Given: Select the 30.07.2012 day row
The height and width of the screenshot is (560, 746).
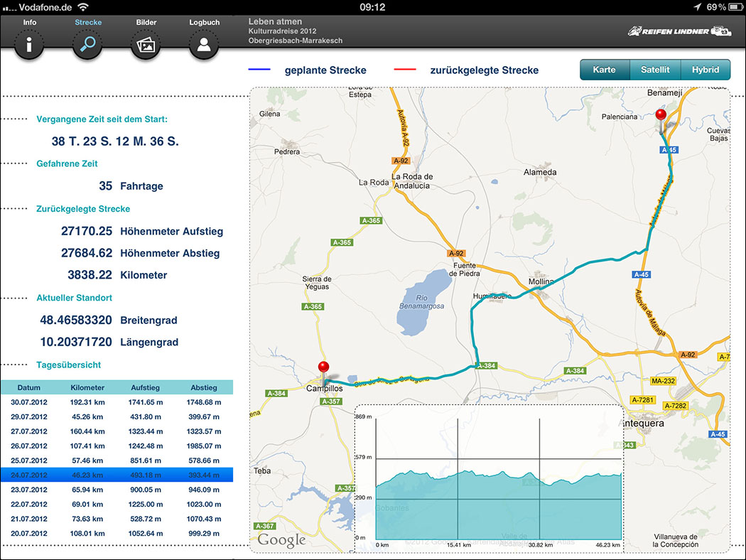Looking at the screenshot, I should 117,402.
